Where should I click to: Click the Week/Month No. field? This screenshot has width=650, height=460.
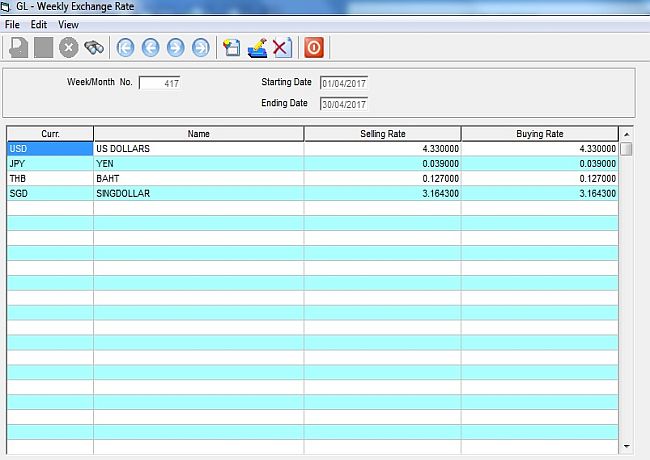pyautogui.click(x=160, y=83)
